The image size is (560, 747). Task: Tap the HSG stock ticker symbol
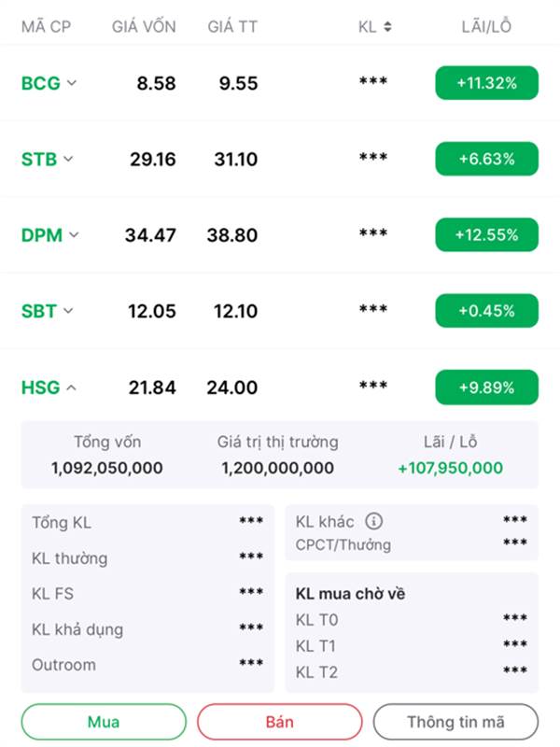(x=40, y=388)
